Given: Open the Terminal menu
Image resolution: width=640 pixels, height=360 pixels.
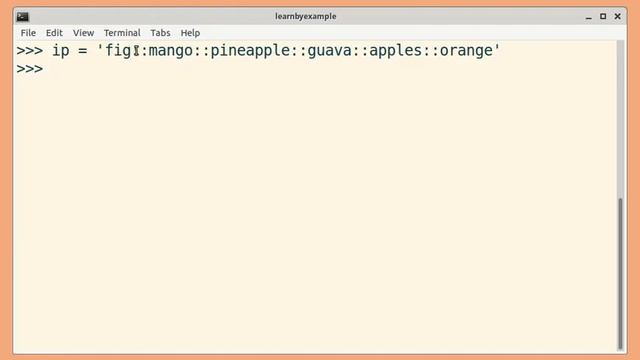Looking at the screenshot, I should (x=122, y=33).
